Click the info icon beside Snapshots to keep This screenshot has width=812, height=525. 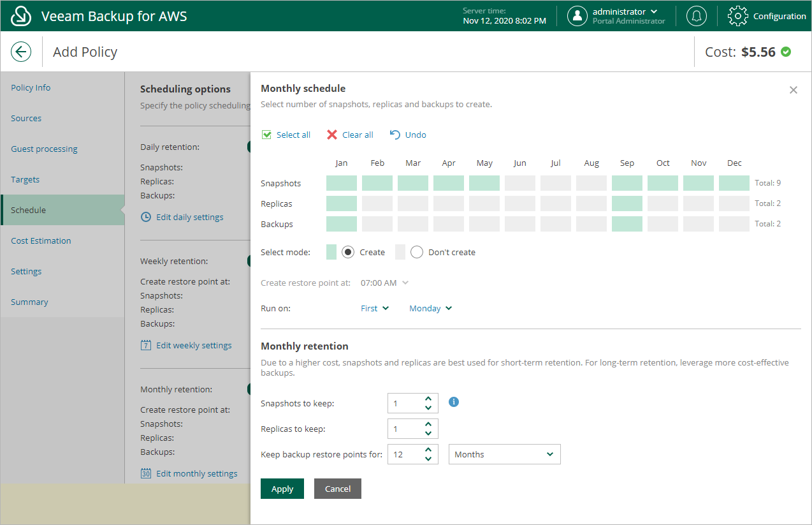(454, 402)
